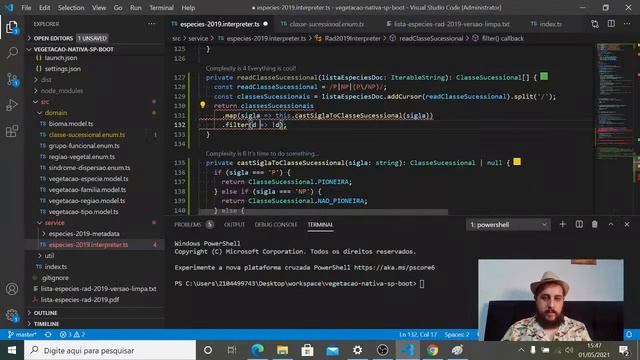Switch to lista-especies-rad-2019-versao-limpa.txt tab

451,24
